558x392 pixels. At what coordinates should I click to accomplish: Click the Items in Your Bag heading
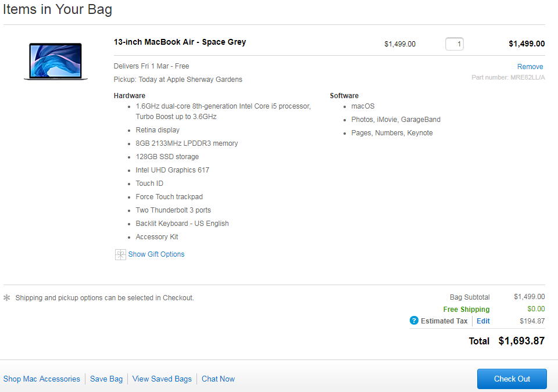(58, 10)
